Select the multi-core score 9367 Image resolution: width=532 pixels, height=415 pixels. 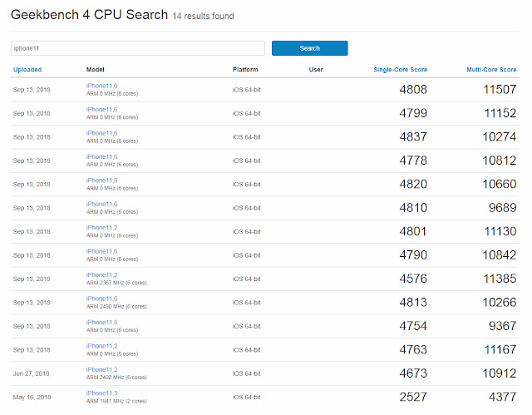502,326
